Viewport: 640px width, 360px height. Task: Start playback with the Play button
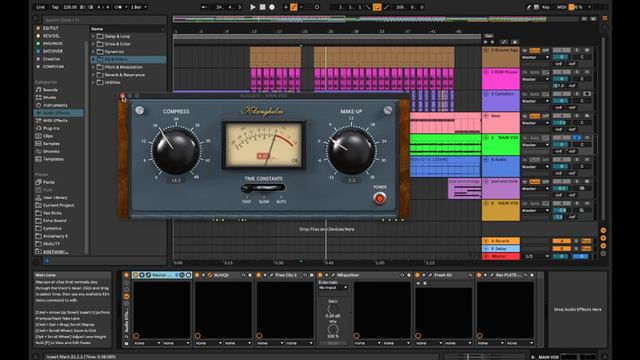(253, 7)
